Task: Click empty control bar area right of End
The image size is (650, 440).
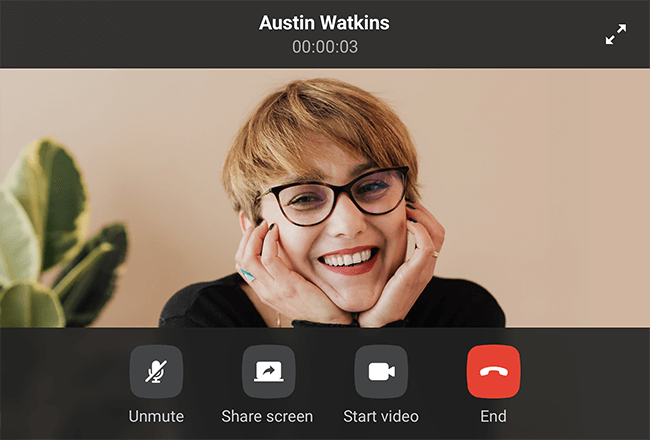Action: (x=590, y=385)
